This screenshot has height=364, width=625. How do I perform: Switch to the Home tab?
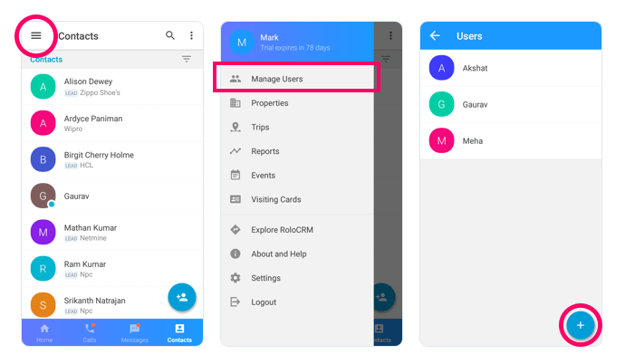pyautogui.click(x=44, y=333)
